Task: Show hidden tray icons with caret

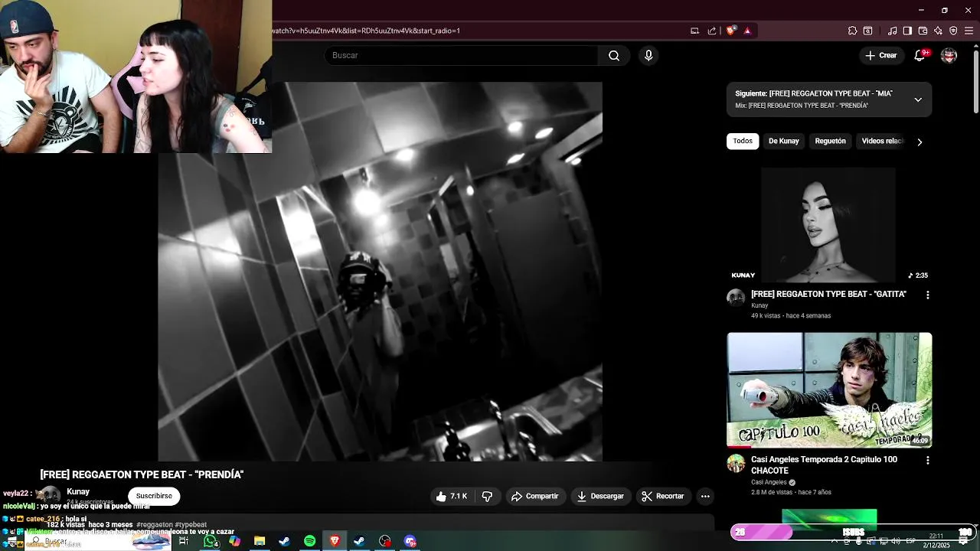Action: coord(834,541)
